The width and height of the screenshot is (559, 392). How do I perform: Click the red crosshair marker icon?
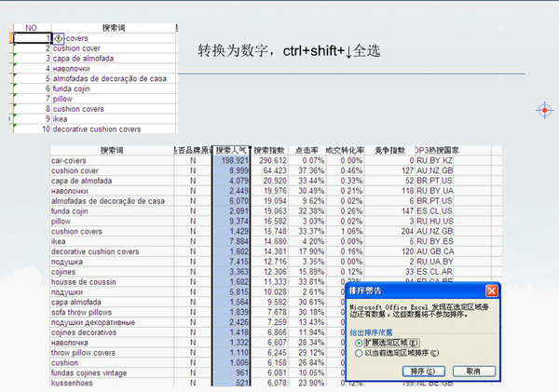pyautogui.click(x=546, y=111)
